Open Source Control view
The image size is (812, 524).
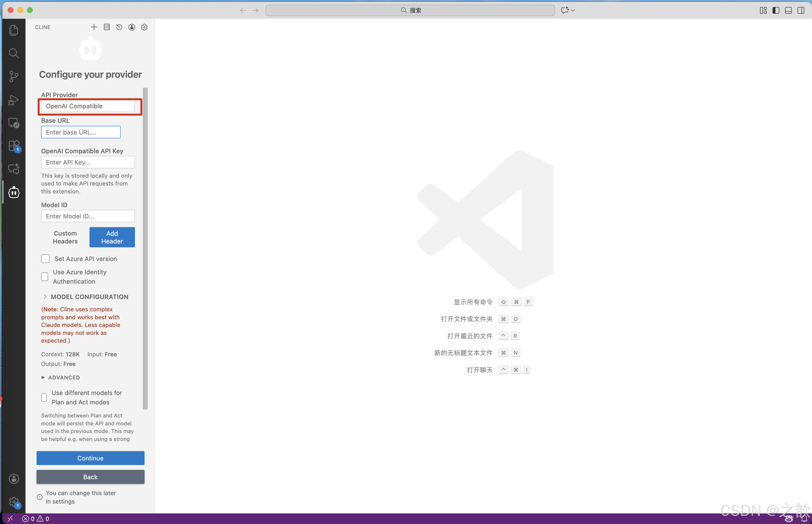point(14,76)
